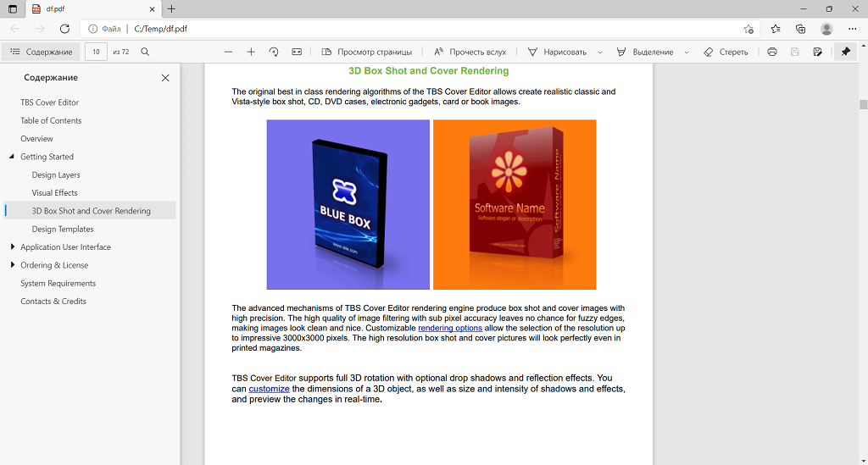The image size is (868, 465).
Task: Open the Нарисовать dropdown arrow
Action: pos(599,53)
